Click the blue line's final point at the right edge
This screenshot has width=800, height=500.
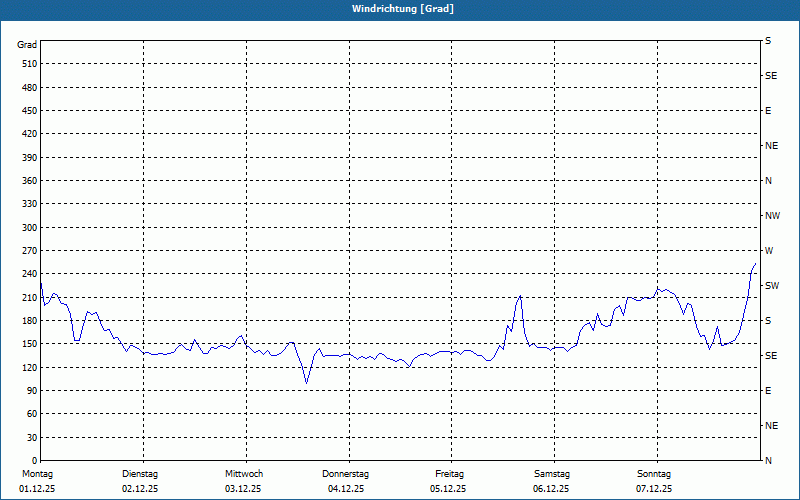click(x=755, y=264)
